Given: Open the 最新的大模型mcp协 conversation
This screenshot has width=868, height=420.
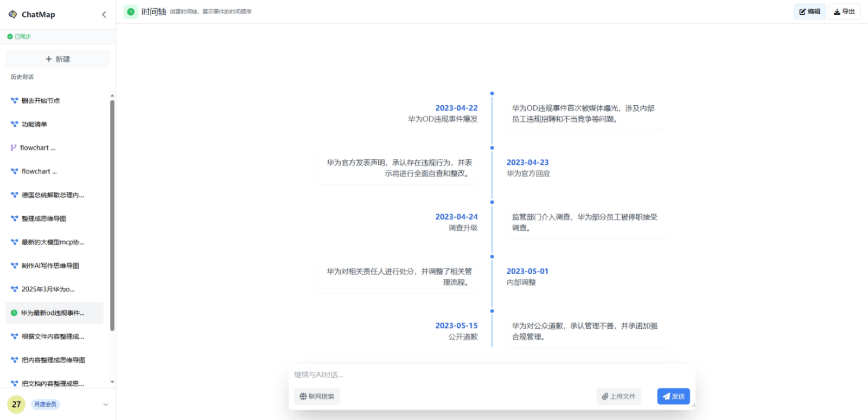Looking at the screenshot, I should [54, 242].
